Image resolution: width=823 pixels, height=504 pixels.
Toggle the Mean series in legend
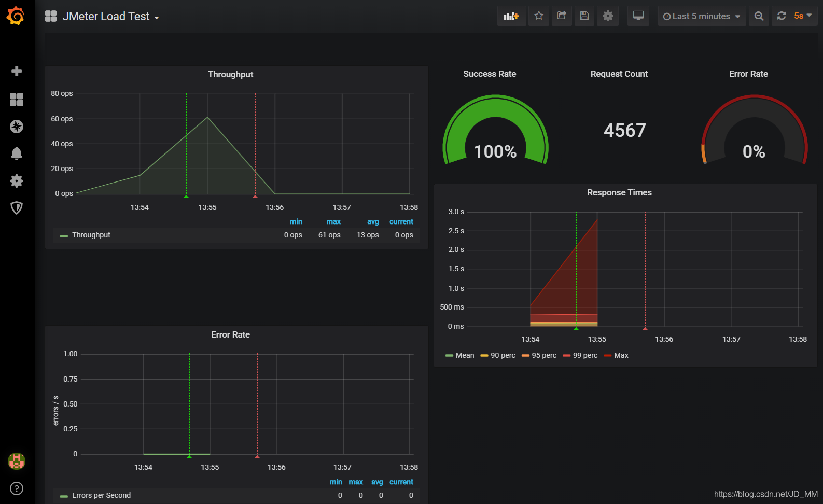tap(465, 355)
